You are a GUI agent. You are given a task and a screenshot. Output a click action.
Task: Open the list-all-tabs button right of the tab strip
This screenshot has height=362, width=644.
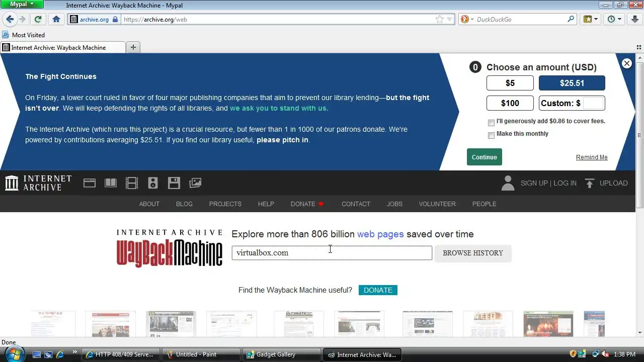639,47
